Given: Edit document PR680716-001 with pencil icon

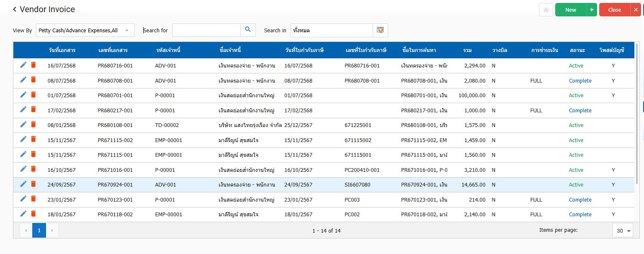Looking at the screenshot, I should [x=23, y=65].
